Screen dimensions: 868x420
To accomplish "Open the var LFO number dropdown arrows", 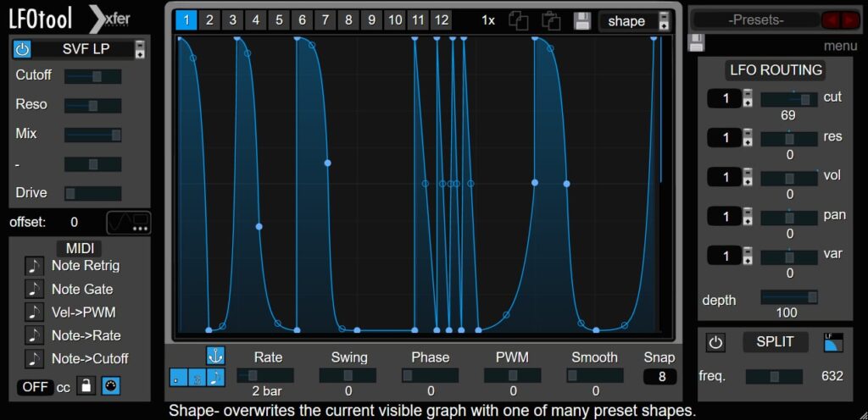I will (748, 256).
